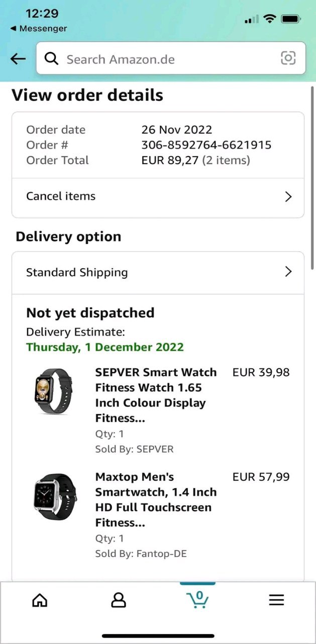Screen dimensions: 316x644
Task: Open SEPVER Smart Watch product title
Action: [156, 395]
